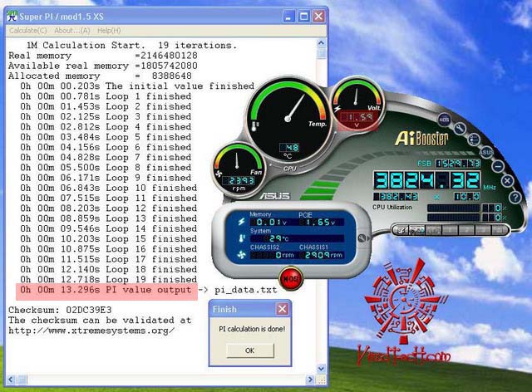Click the 3824.32 MHz frequency readout
The image size is (532, 392).
(x=426, y=180)
